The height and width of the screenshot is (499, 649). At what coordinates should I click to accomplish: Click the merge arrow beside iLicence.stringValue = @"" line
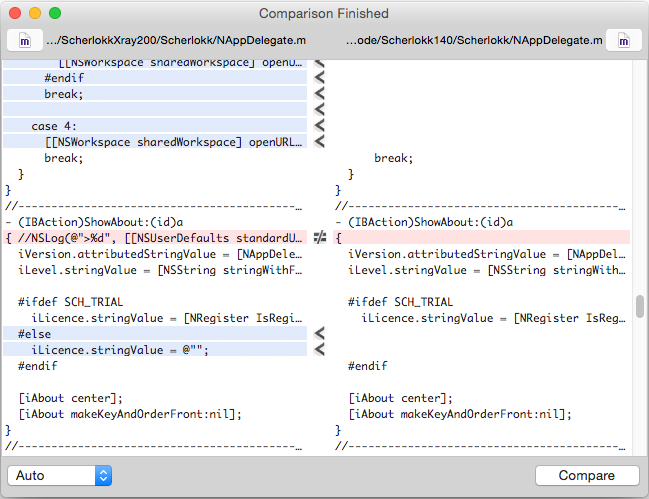coord(320,349)
